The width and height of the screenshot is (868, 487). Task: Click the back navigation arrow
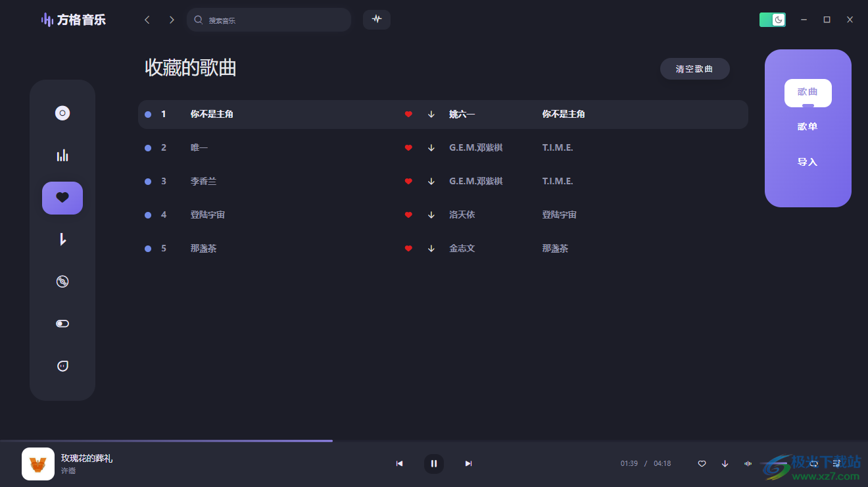147,19
